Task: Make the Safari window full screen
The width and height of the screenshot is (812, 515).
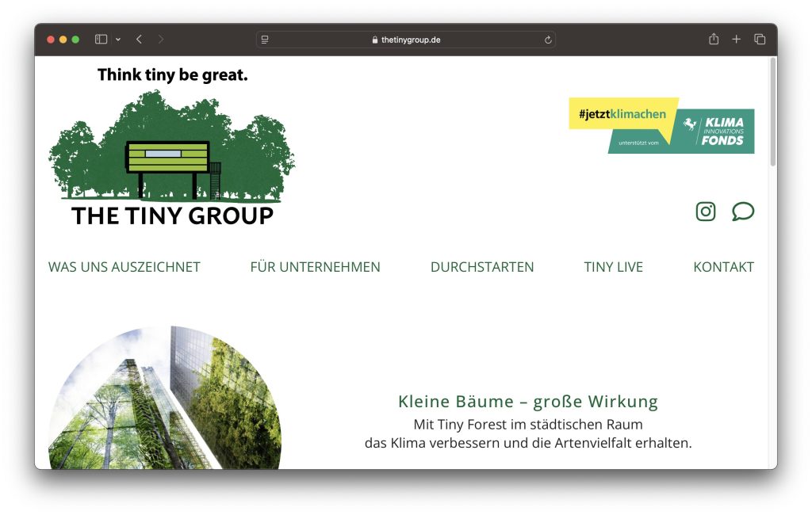Action: (75, 40)
